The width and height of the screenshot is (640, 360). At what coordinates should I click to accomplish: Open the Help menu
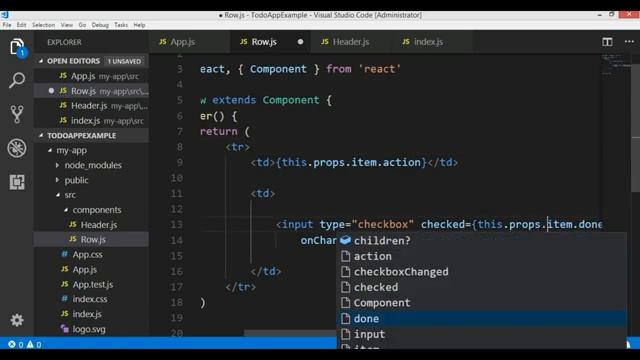click(139, 25)
